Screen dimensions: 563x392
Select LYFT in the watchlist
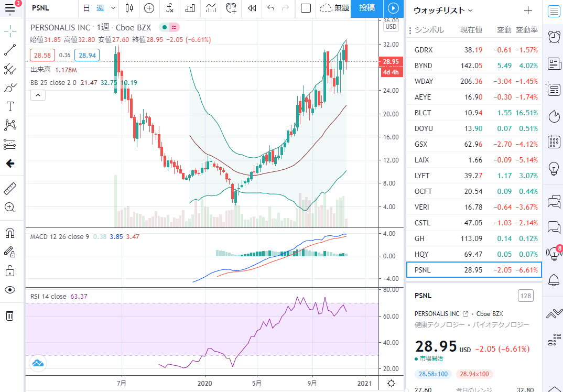tap(474, 176)
